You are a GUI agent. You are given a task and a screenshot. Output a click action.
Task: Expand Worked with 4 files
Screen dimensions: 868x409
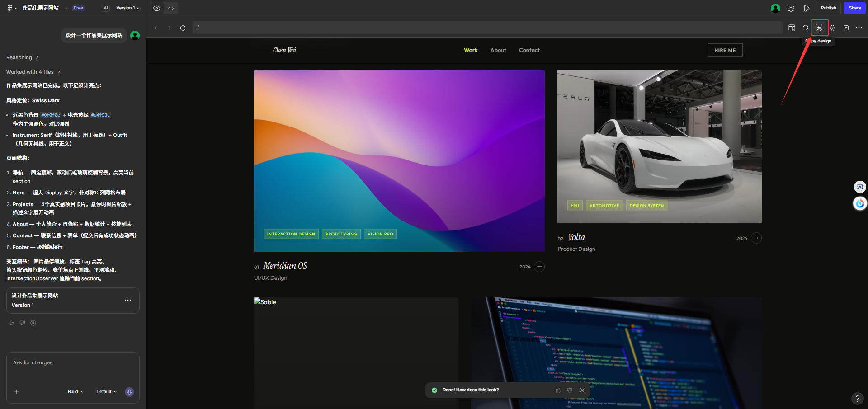[33, 72]
